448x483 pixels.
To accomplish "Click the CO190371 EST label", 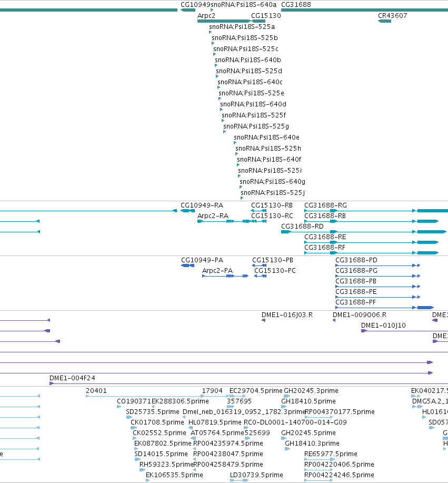I will [134, 401].
